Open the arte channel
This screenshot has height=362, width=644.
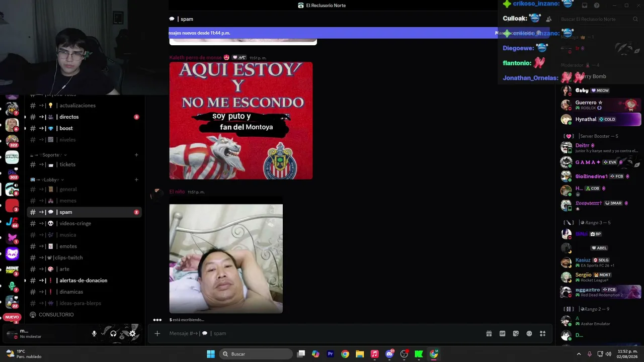point(84,269)
